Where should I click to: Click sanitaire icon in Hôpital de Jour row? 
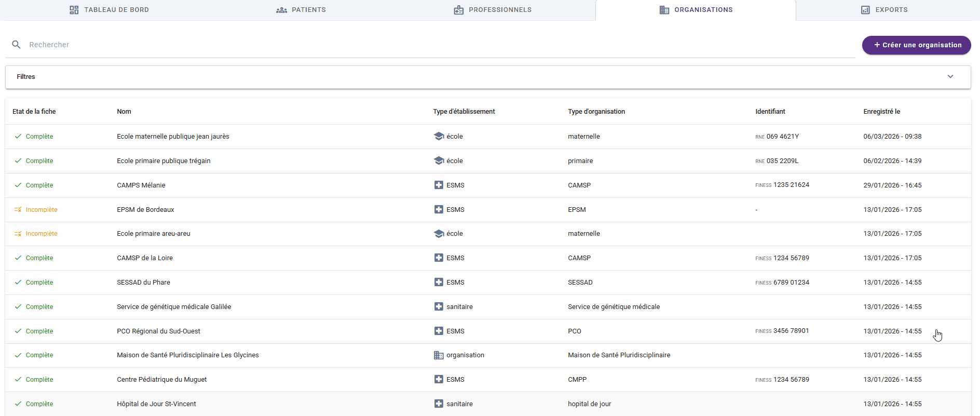pyautogui.click(x=439, y=404)
